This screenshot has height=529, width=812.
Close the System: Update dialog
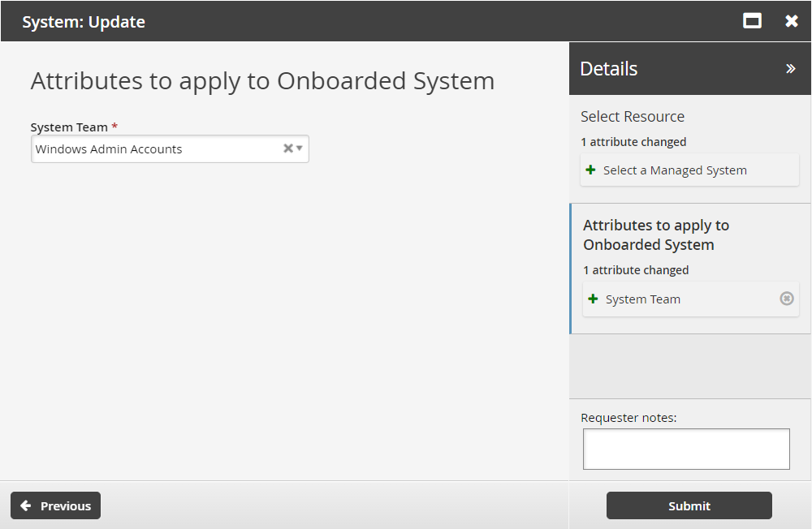tap(792, 21)
